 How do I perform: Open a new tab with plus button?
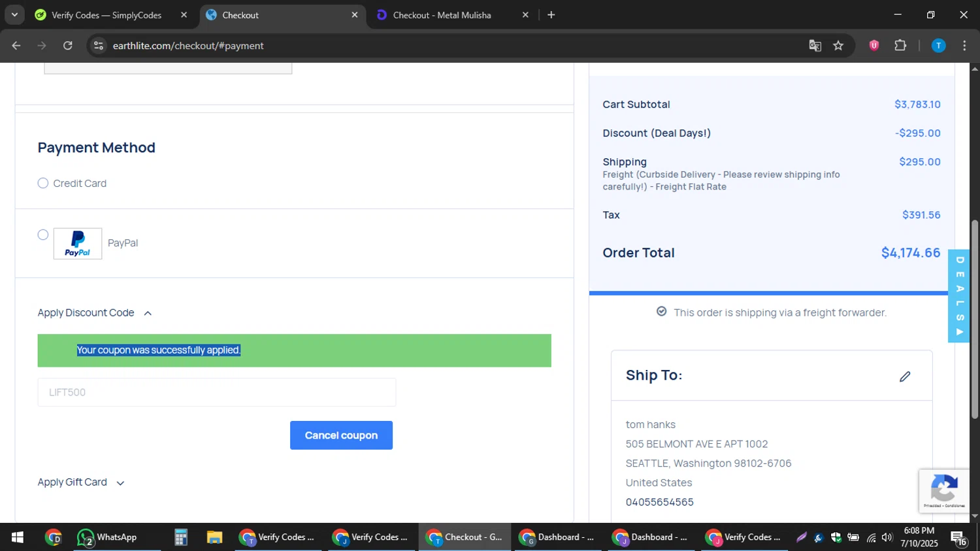click(551, 14)
